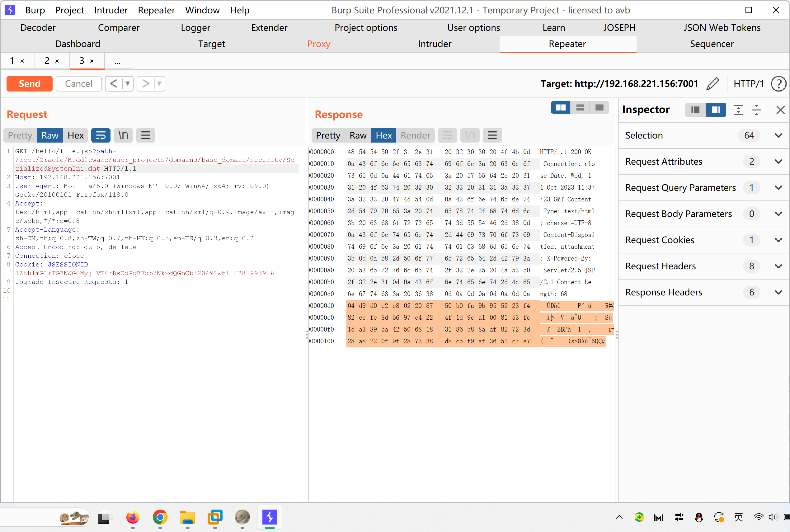
Task: Close the Inspector panel
Action: [x=780, y=110]
